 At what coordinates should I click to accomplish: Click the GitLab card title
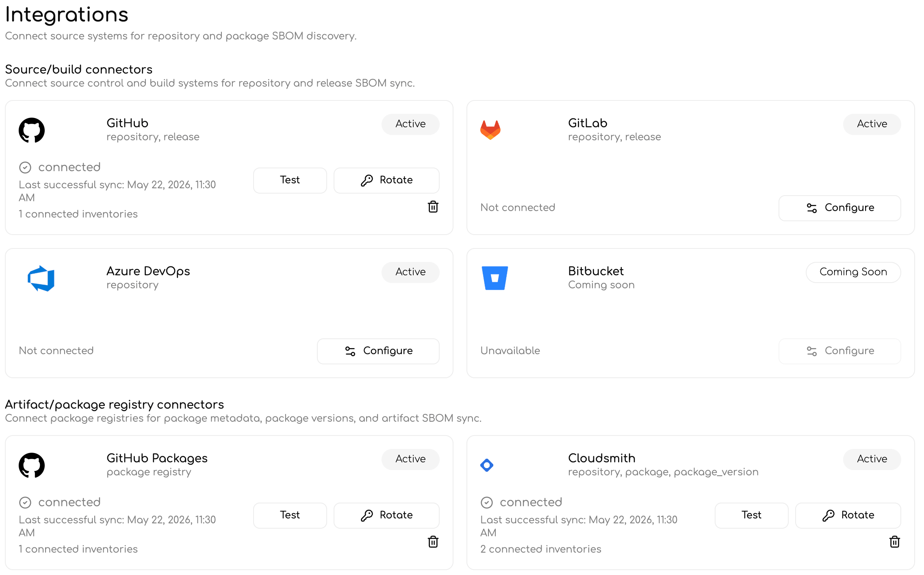click(x=588, y=123)
